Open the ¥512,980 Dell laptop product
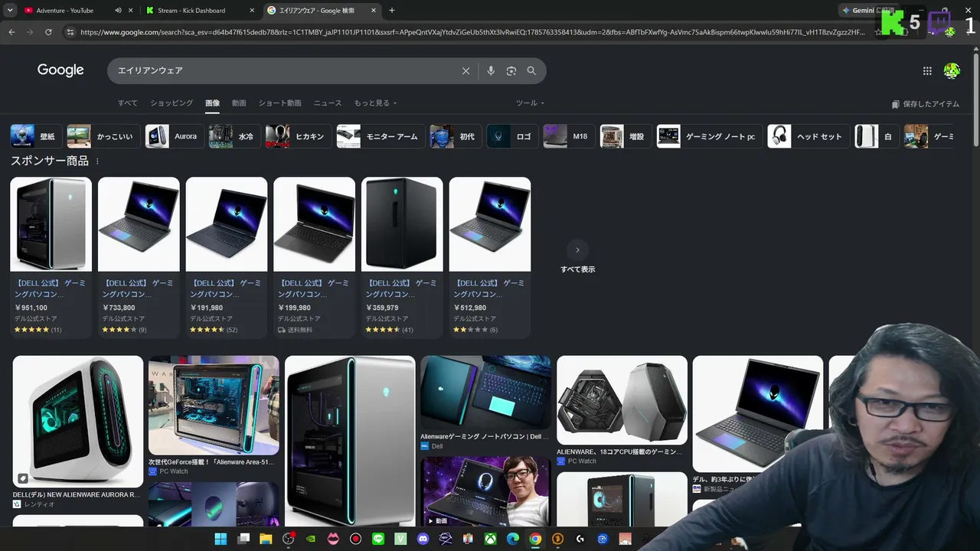Image resolution: width=980 pixels, height=551 pixels. click(x=490, y=257)
